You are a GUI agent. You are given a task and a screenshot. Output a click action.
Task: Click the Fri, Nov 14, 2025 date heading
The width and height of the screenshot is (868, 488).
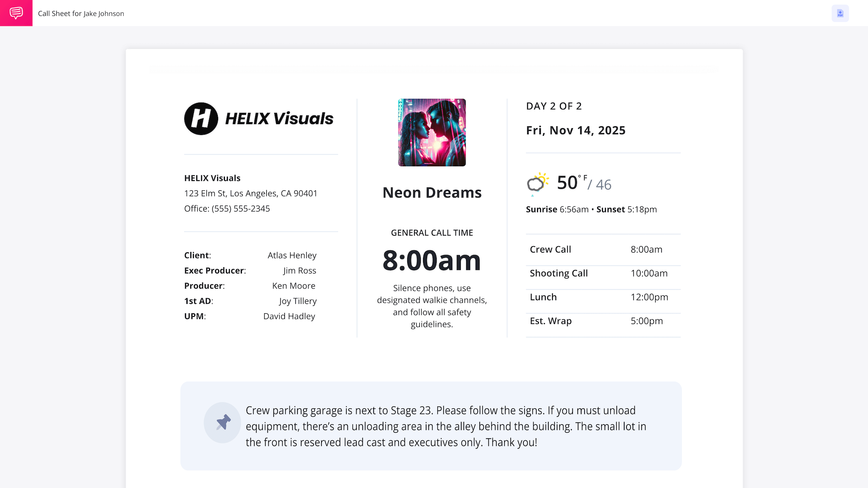click(x=576, y=130)
